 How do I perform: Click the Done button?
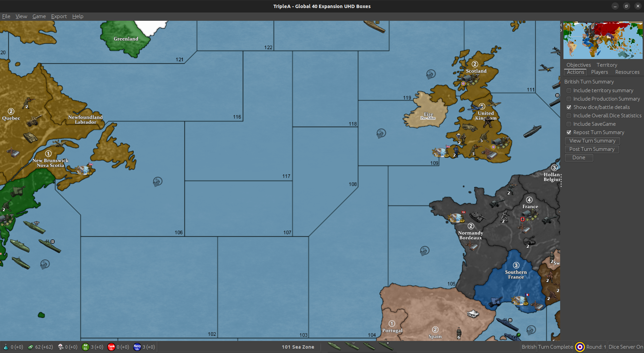579,158
